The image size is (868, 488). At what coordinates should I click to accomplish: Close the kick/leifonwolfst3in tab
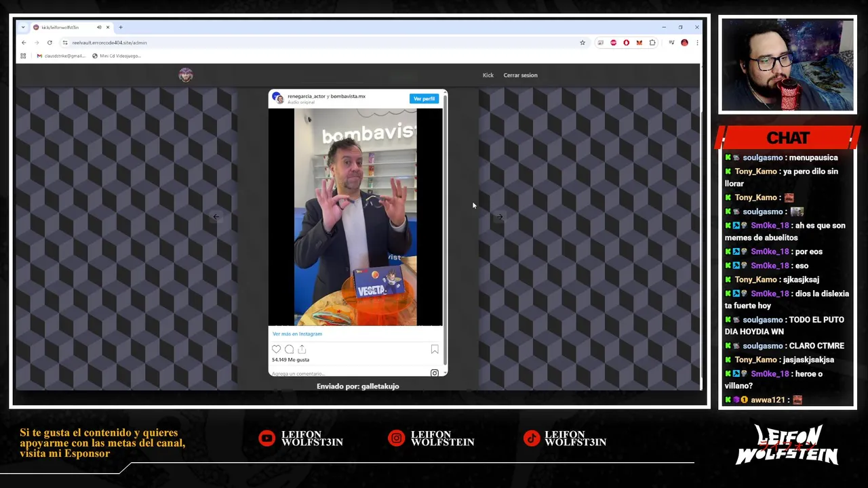(108, 27)
